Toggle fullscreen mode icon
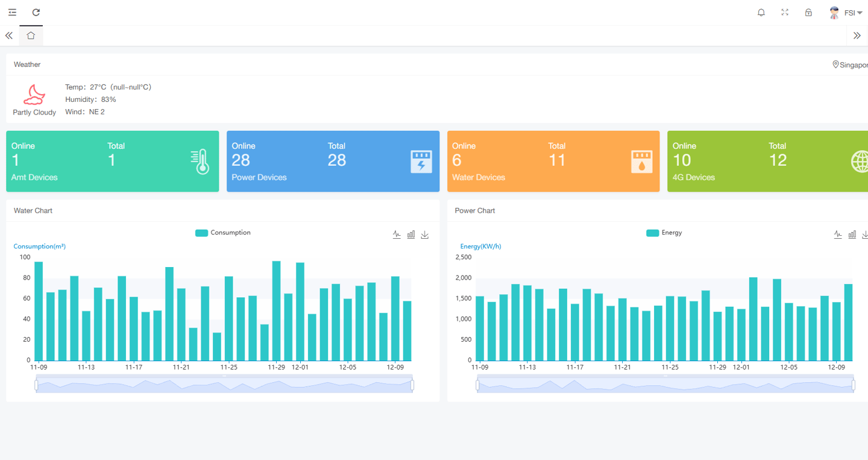The height and width of the screenshot is (460, 868). click(785, 12)
